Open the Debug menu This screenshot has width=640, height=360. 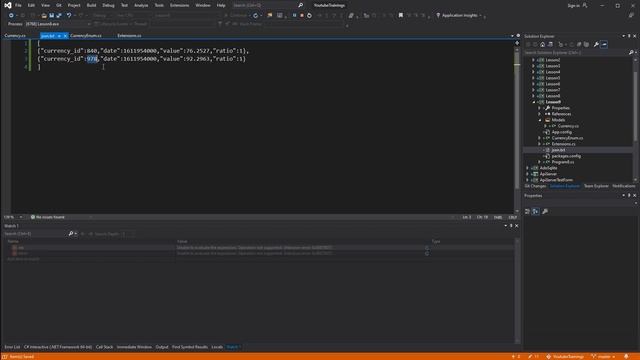[x=108, y=5]
